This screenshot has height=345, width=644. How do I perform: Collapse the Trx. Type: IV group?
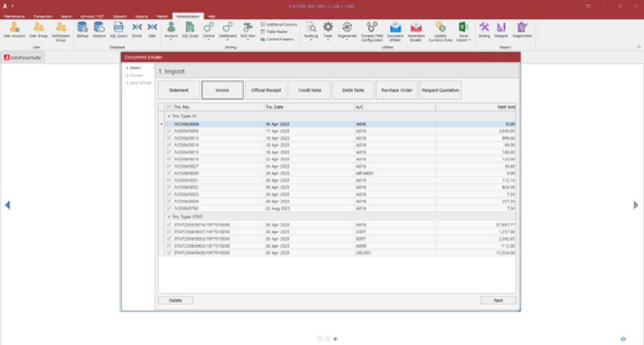pos(169,116)
